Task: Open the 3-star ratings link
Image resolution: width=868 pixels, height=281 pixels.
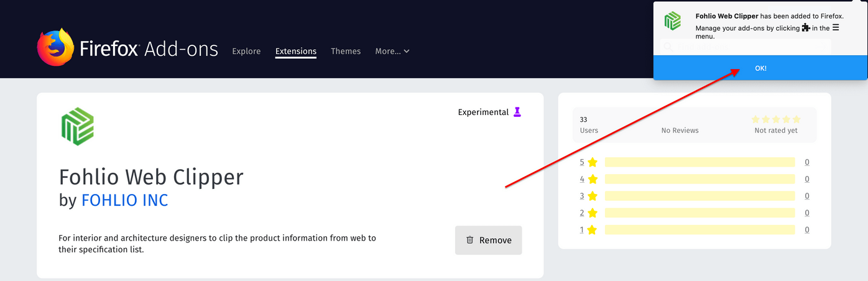Action: point(588,196)
